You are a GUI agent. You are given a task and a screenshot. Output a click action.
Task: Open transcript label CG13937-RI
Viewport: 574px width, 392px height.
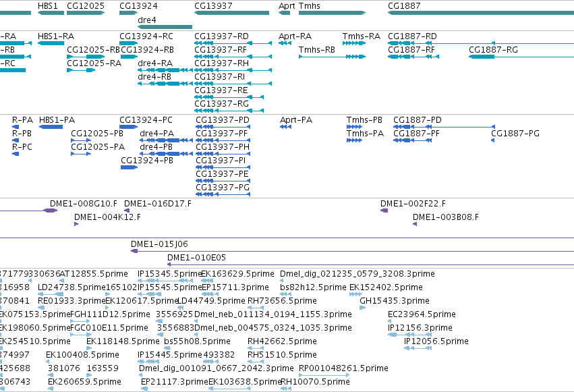[220, 77]
